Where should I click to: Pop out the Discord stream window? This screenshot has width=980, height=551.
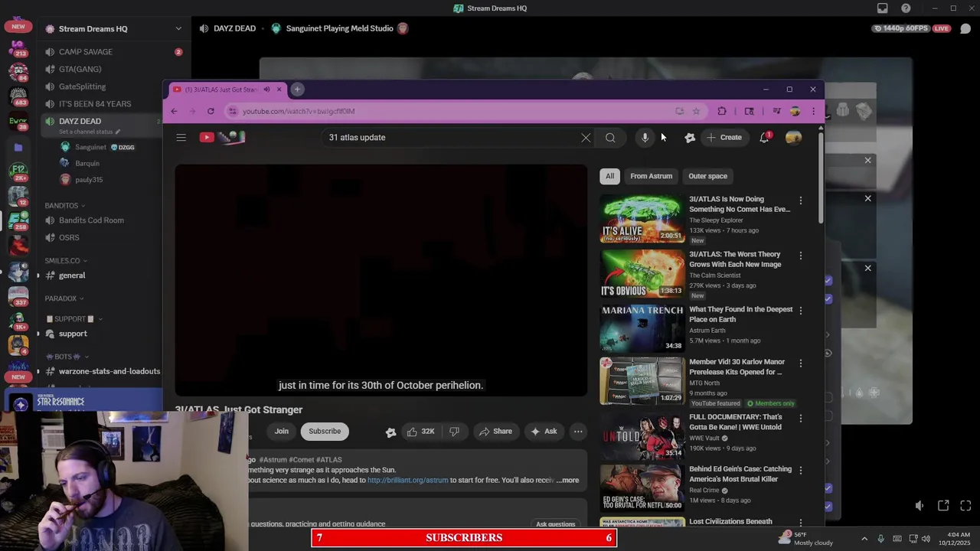coord(943,506)
